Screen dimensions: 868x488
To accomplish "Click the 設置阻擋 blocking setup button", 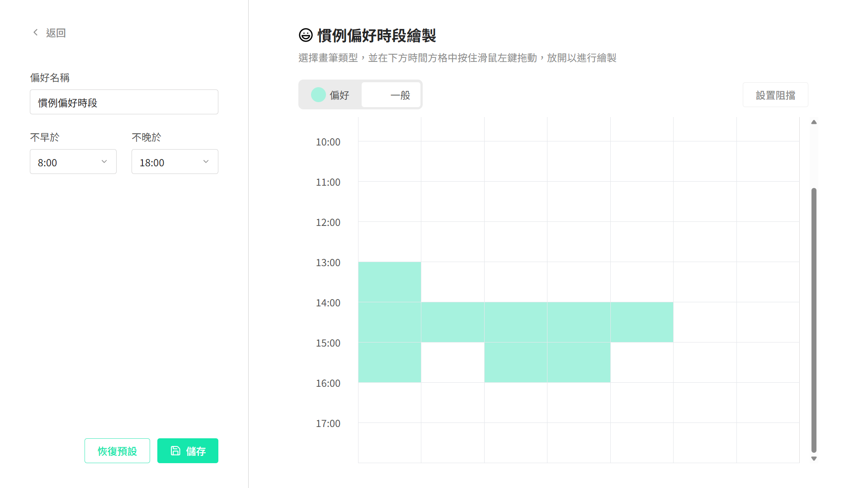I will (775, 94).
